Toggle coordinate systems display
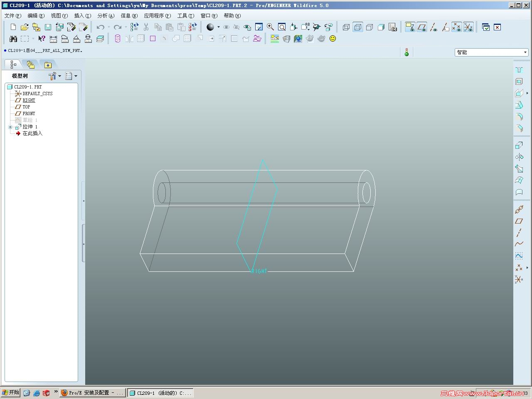 pos(468,27)
